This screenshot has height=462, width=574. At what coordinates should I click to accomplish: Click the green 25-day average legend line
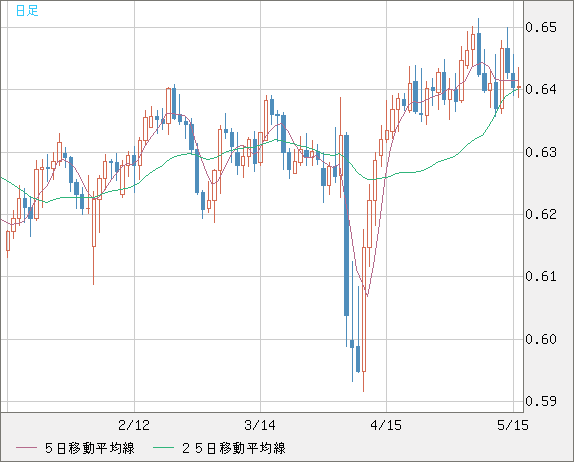(x=163, y=448)
